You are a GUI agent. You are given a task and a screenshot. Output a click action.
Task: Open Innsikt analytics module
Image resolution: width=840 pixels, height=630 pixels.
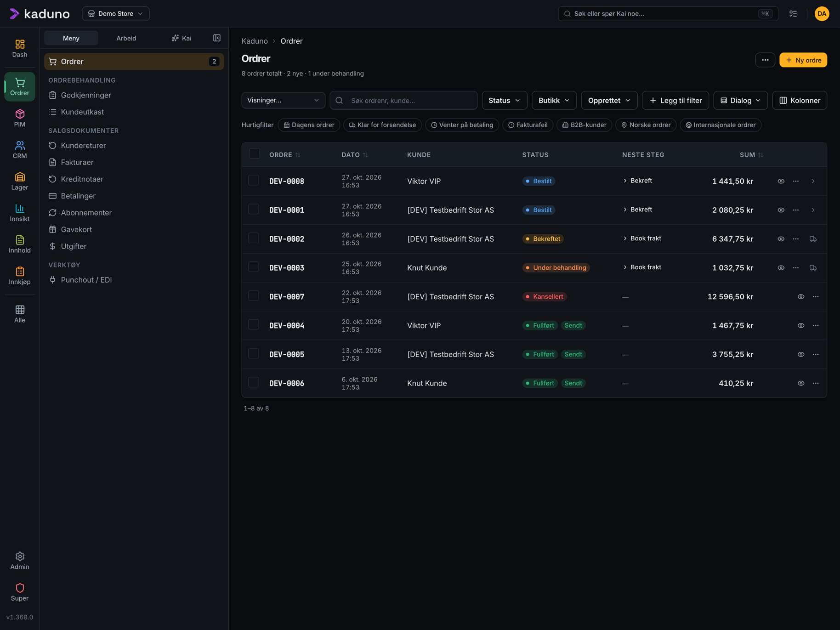coord(20,213)
